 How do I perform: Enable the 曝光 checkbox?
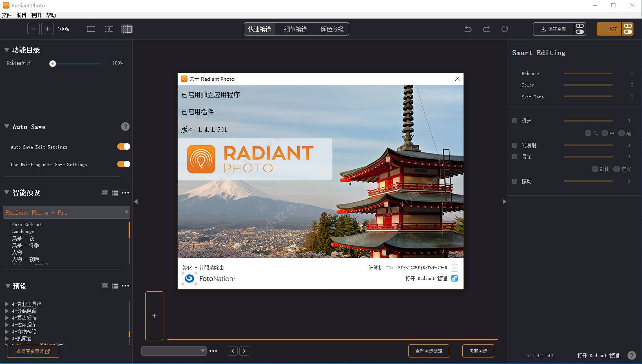click(x=515, y=121)
